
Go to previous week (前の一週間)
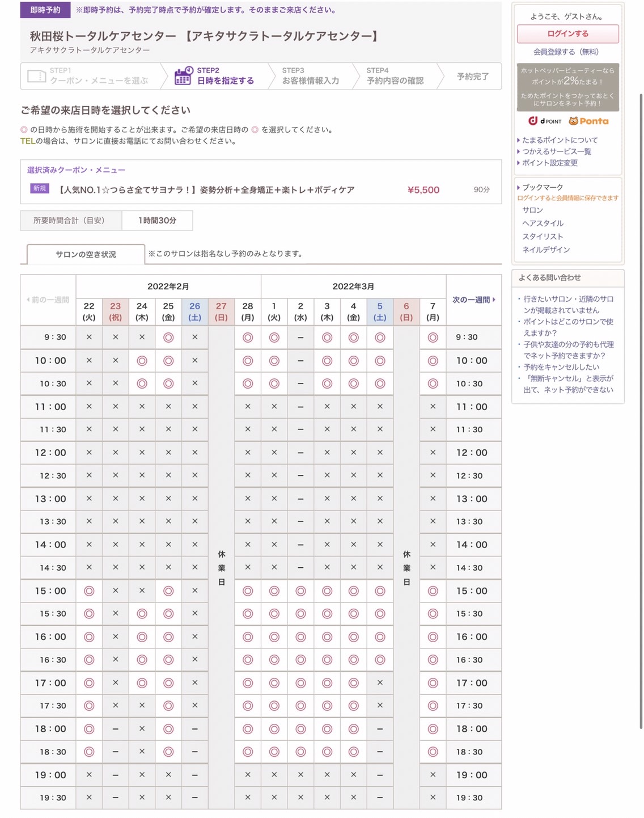[48, 300]
